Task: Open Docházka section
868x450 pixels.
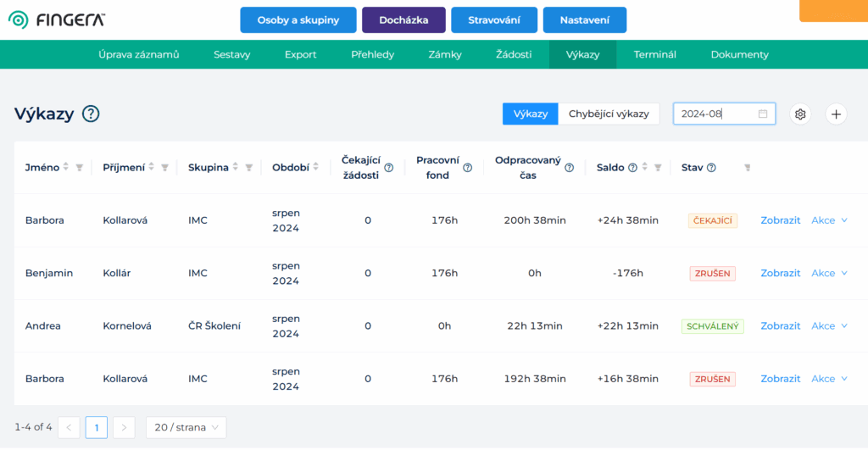Action: point(403,20)
